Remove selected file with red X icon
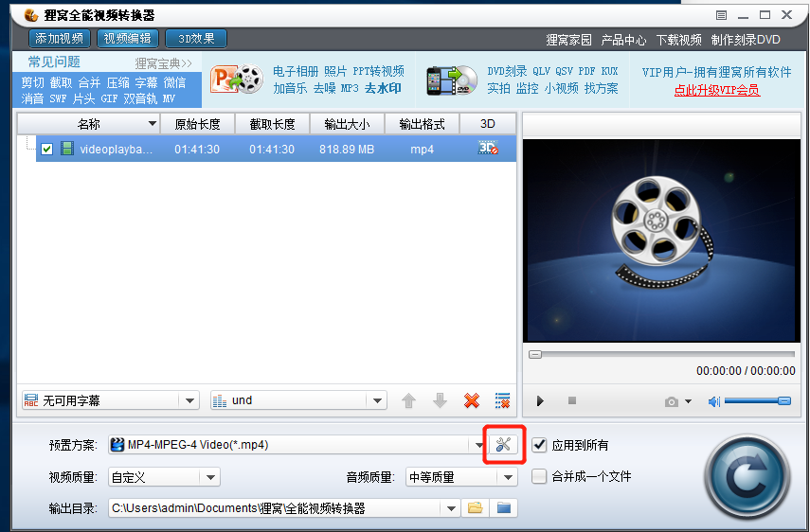This screenshot has height=532, width=810. (471, 400)
